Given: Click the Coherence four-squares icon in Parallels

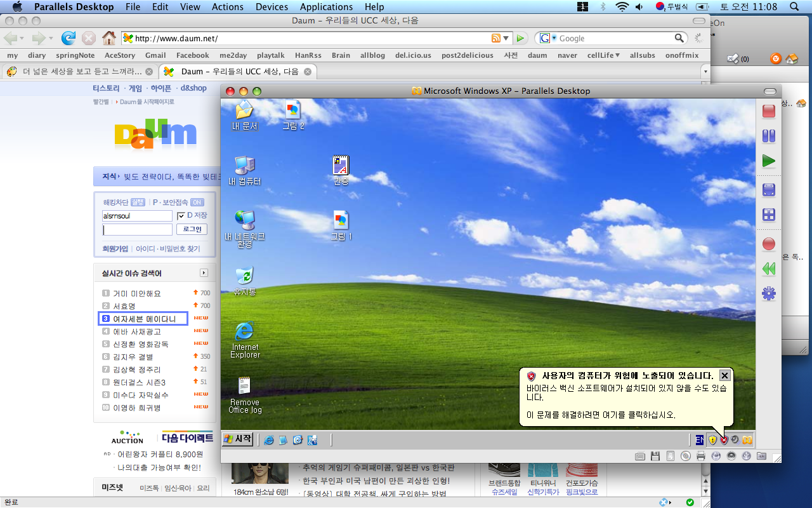Looking at the screenshot, I should point(769,215).
